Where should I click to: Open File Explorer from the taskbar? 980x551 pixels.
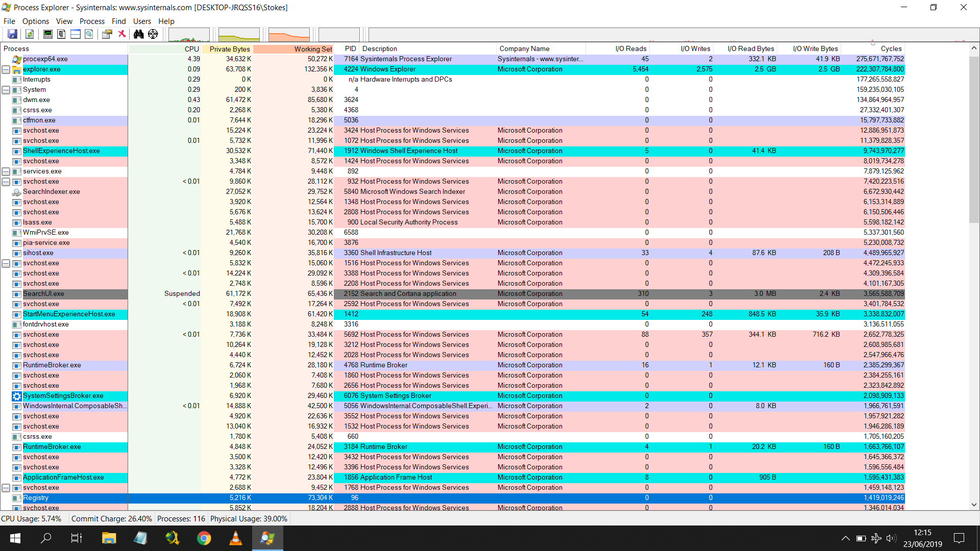[x=109, y=538]
